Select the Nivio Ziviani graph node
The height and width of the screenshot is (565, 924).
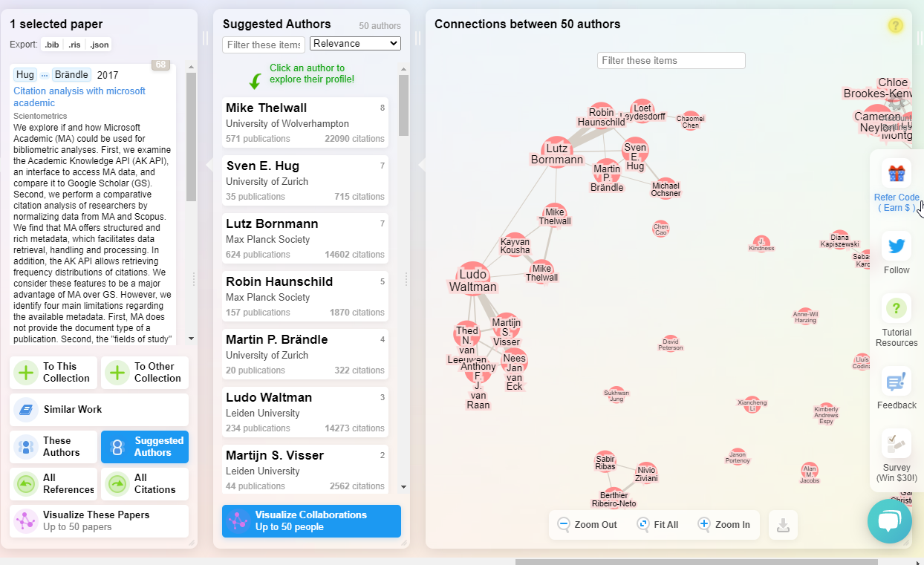[x=647, y=473]
